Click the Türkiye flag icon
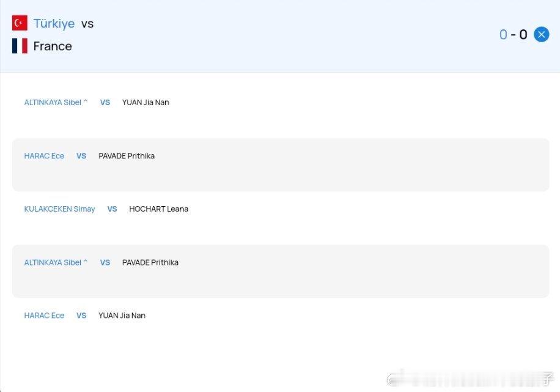Image resolution: width=560 pixels, height=392 pixels. pyautogui.click(x=20, y=23)
